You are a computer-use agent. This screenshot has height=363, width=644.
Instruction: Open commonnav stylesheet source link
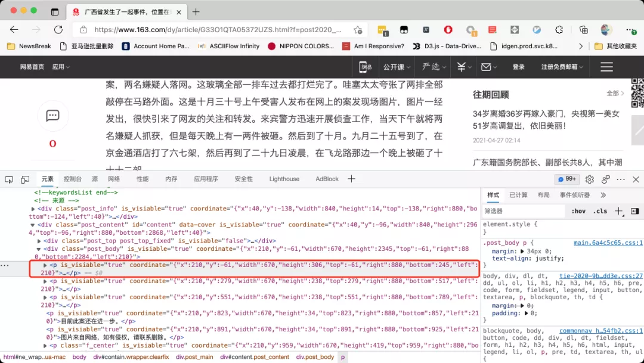(x=601, y=331)
